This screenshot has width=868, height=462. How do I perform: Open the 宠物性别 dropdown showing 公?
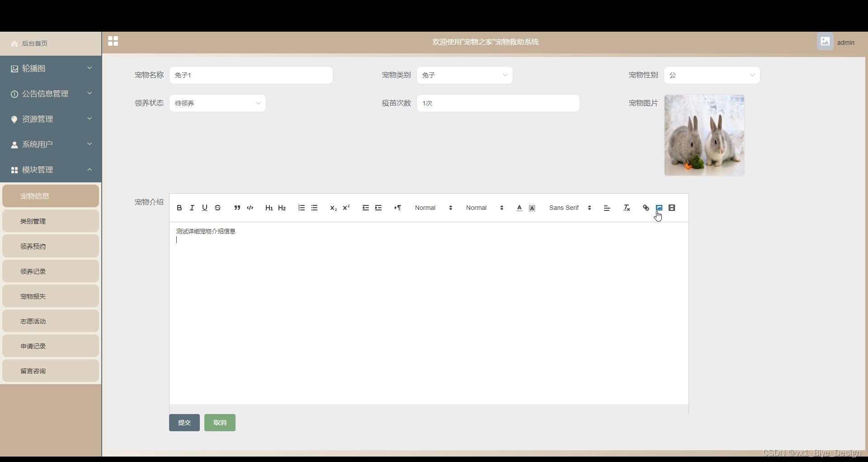point(712,75)
